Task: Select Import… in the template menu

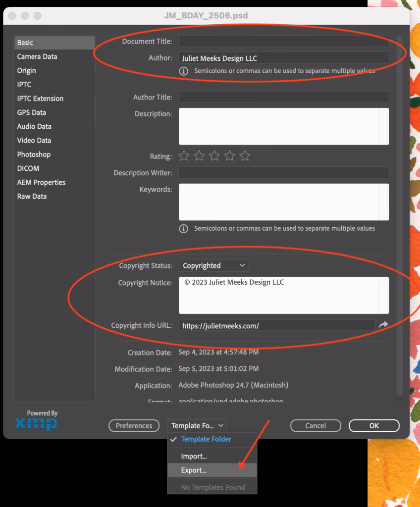Action: click(194, 456)
